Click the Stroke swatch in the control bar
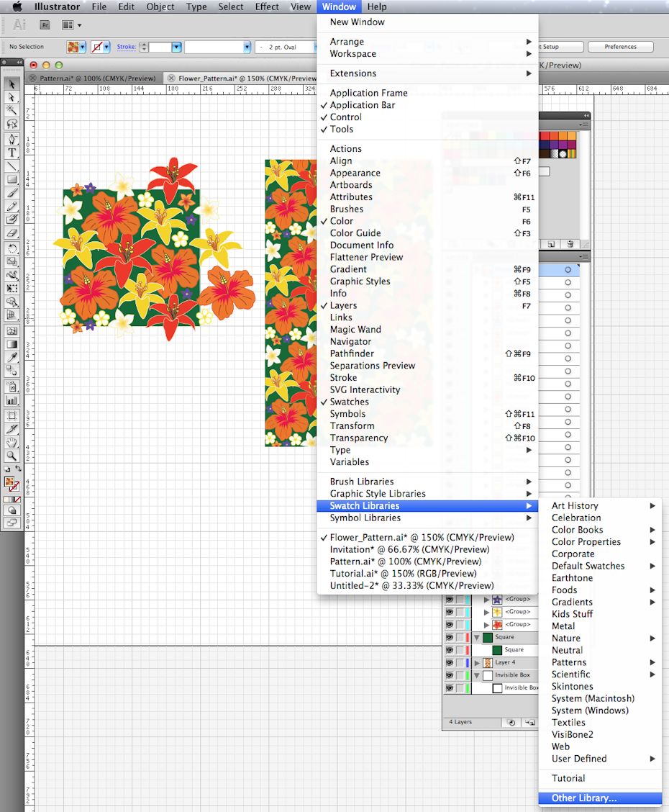 click(97, 47)
